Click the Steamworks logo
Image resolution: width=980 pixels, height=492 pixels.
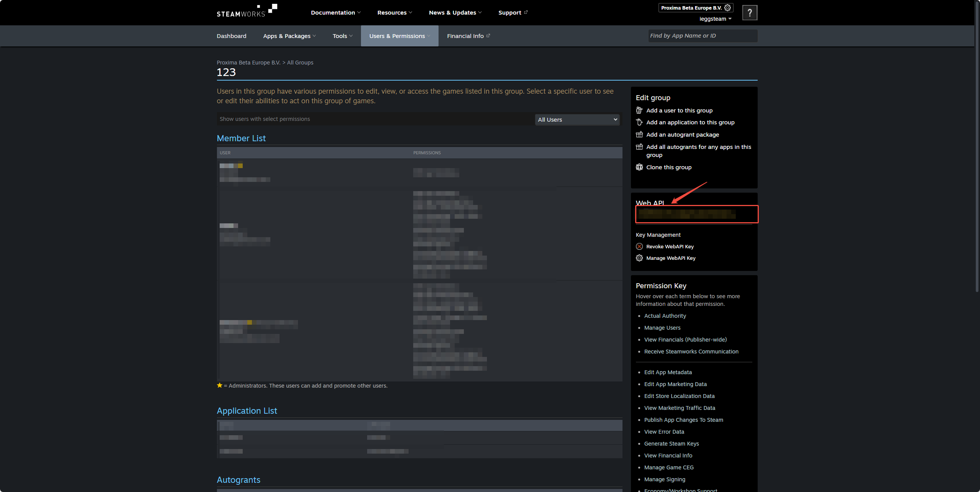coord(247,11)
